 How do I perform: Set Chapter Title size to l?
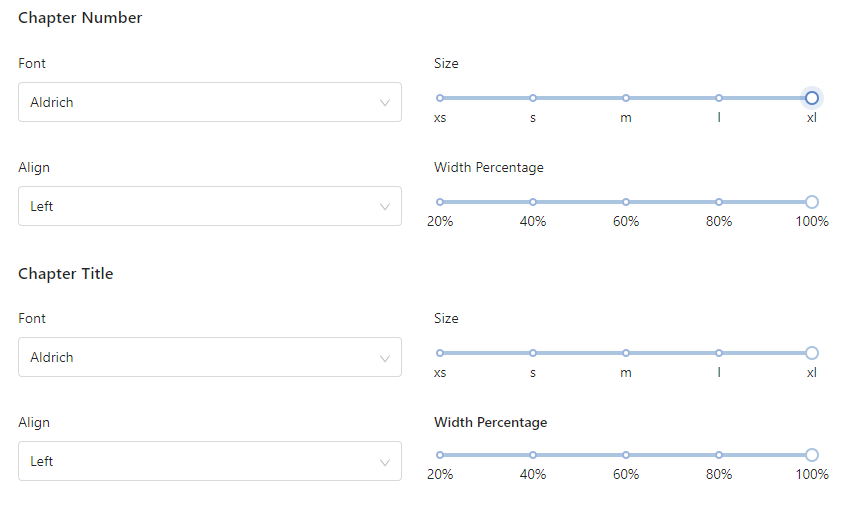(719, 353)
